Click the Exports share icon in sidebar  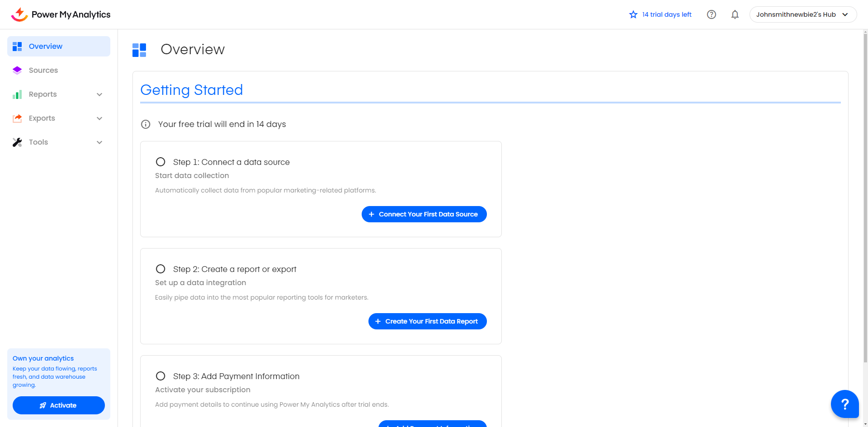point(17,118)
